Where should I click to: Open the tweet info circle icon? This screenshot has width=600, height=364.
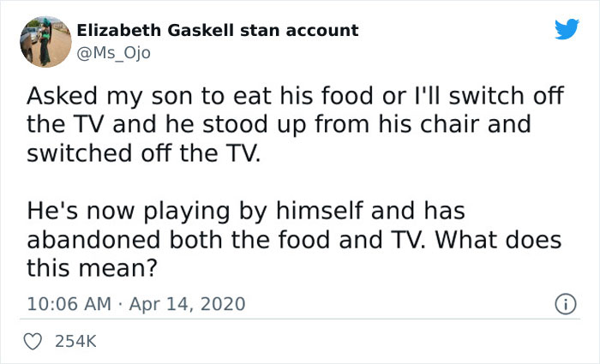565,303
